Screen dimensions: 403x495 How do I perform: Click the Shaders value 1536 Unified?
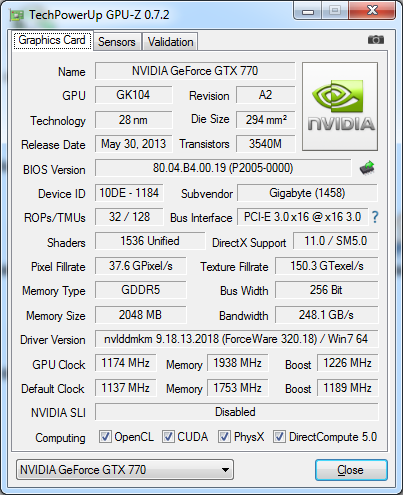(x=150, y=241)
